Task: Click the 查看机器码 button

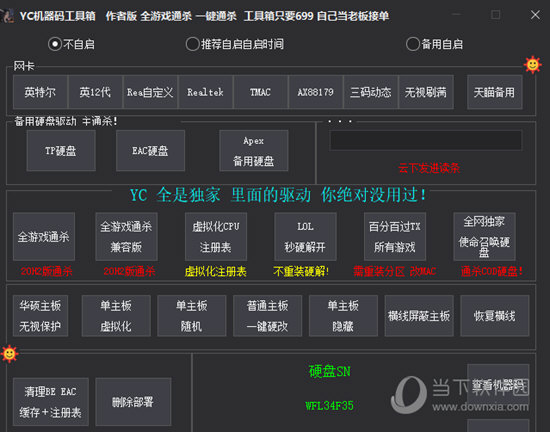Action: pyautogui.click(x=498, y=385)
